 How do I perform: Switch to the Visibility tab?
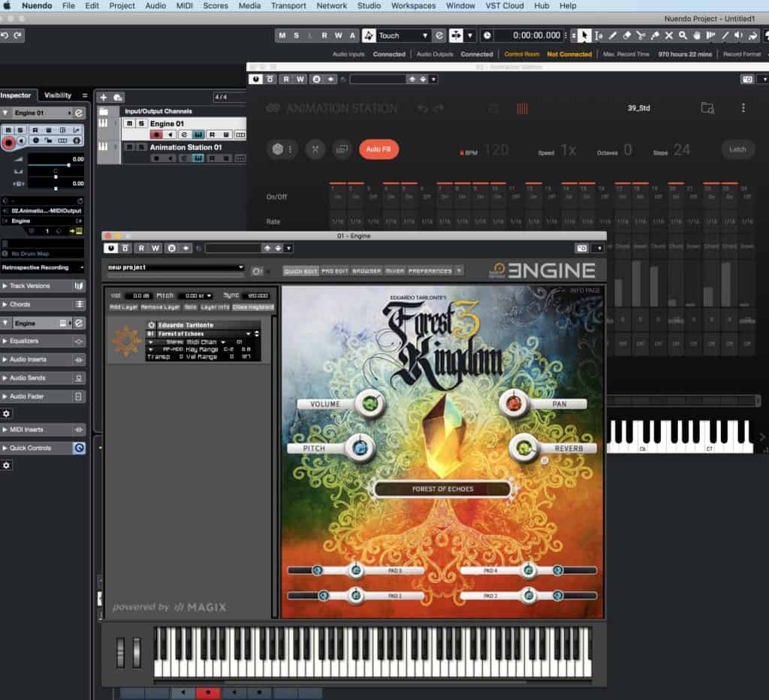58,95
